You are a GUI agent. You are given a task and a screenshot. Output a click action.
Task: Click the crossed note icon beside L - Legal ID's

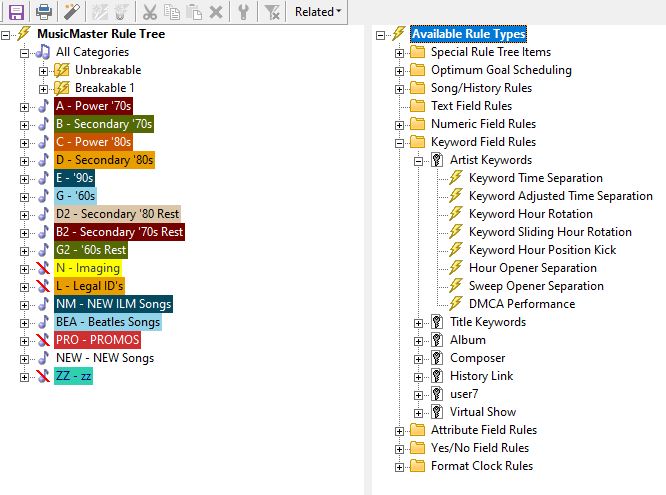pyautogui.click(x=43, y=286)
